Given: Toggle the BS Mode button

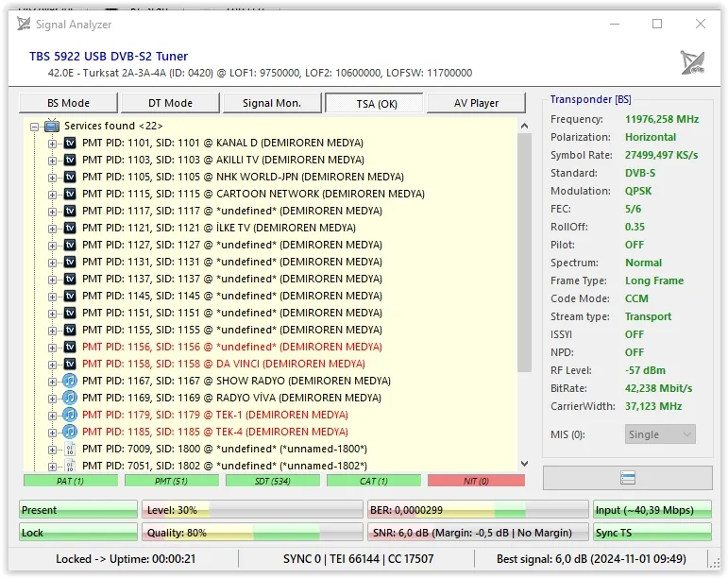Looking at the screenshot, I should tap(68, 103).
